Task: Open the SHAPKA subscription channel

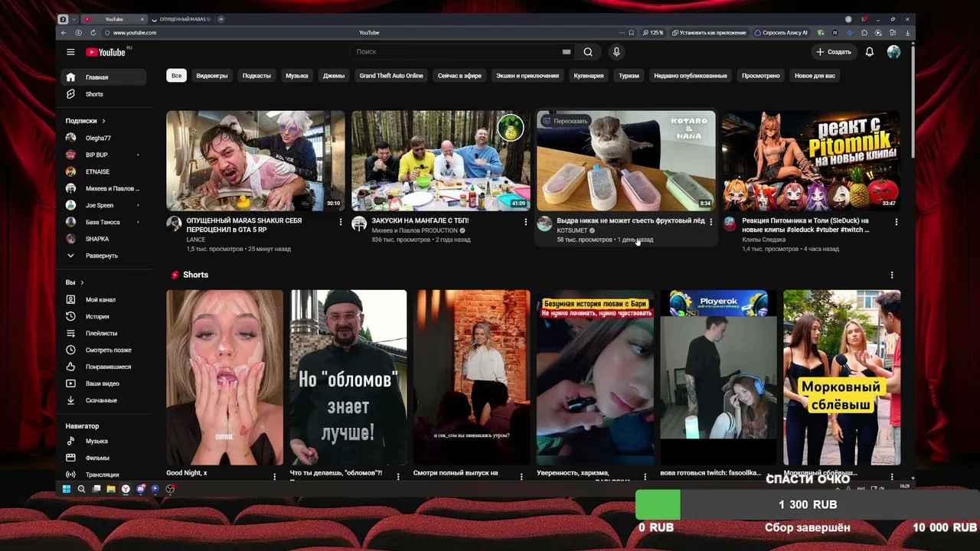Action: pos(103,239)
